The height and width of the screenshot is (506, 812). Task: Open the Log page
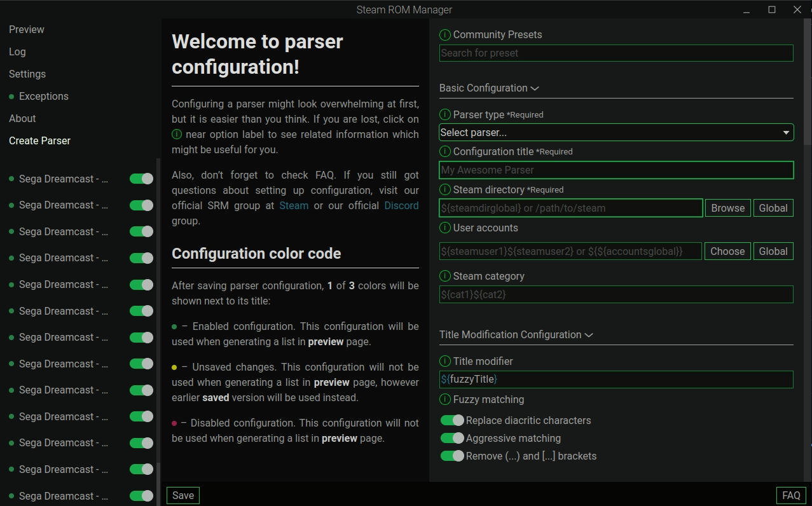coord(17,51)
